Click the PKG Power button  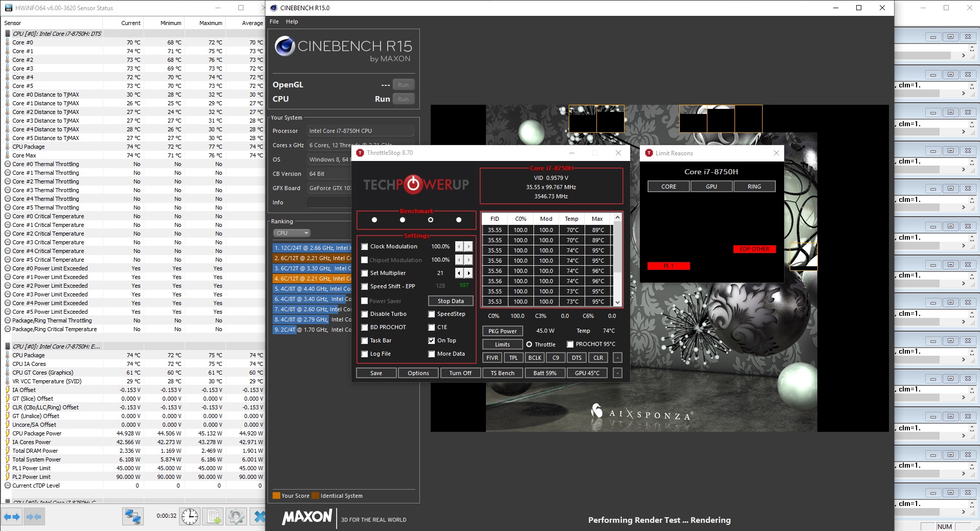[502, 331]
